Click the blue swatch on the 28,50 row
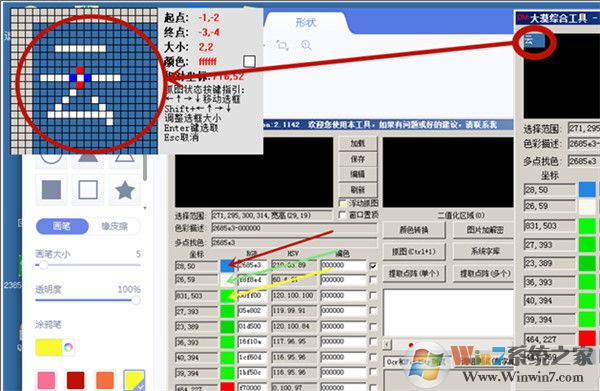600x391 pixels. 227,266
